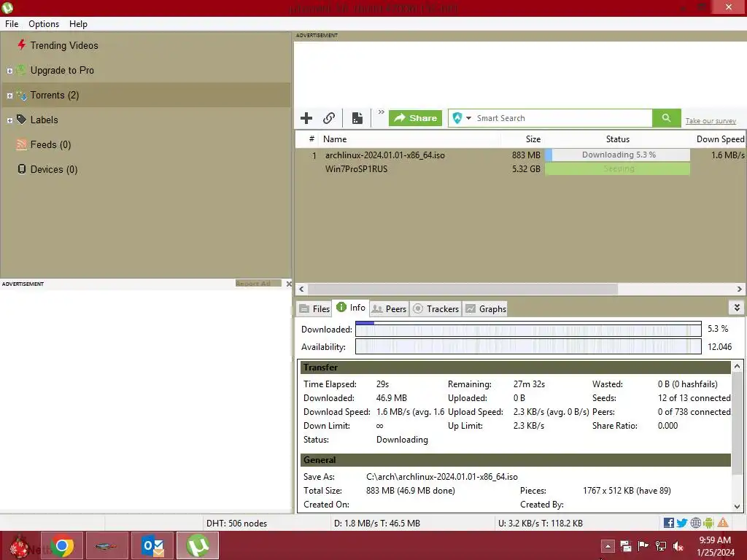Switch to the Info tab
This screenshot has height=560, width=747.
pos(351,308)
